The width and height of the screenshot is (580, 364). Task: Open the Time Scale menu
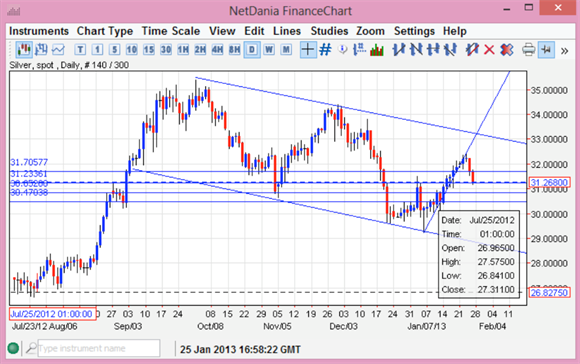[x=171, y=31]
